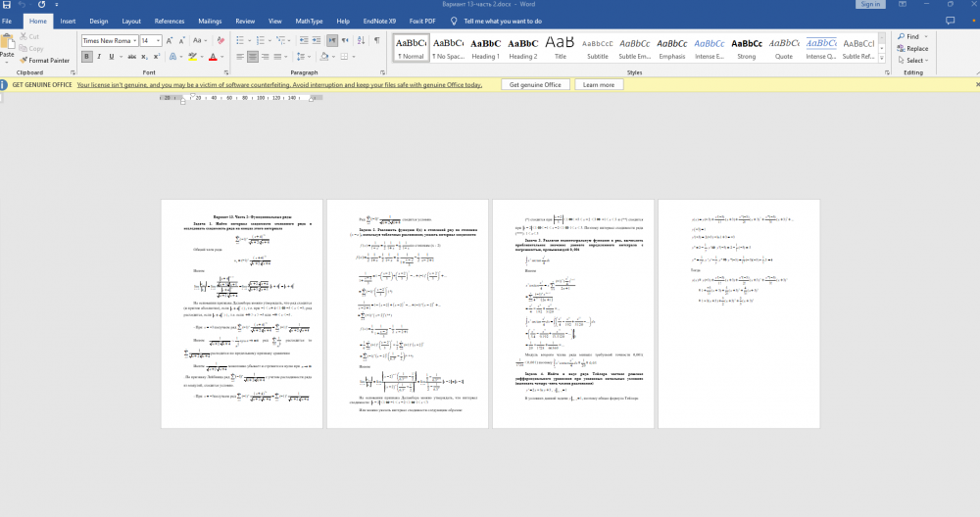Click the Cut command

(x=29, y=37)
